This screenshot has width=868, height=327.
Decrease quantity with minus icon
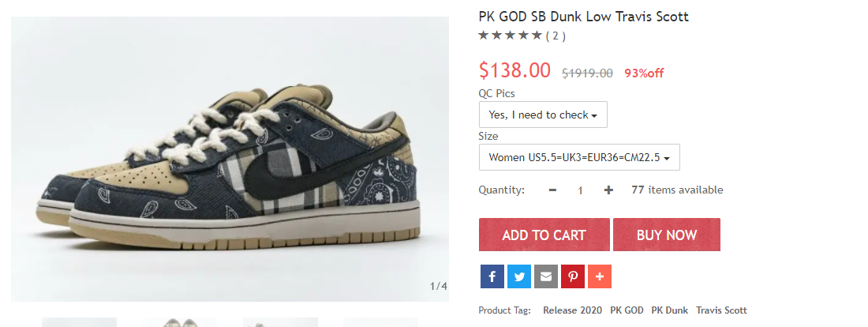[552, 190]
